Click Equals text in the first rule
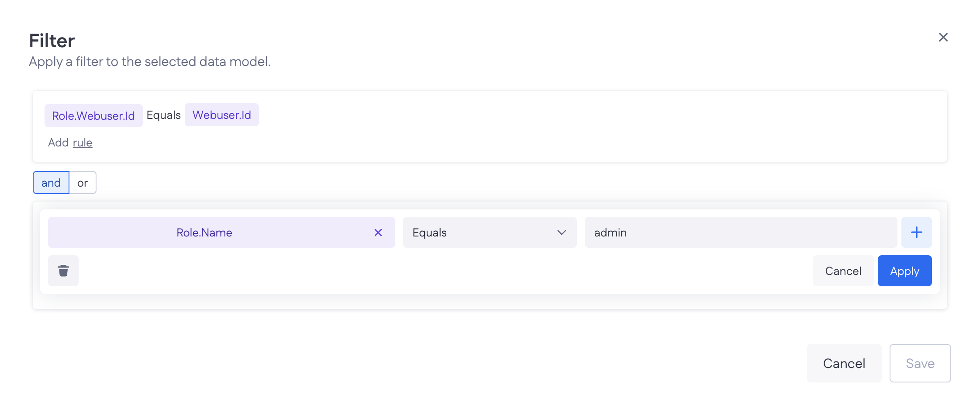 pyautogui.click(x=163, y=115)
